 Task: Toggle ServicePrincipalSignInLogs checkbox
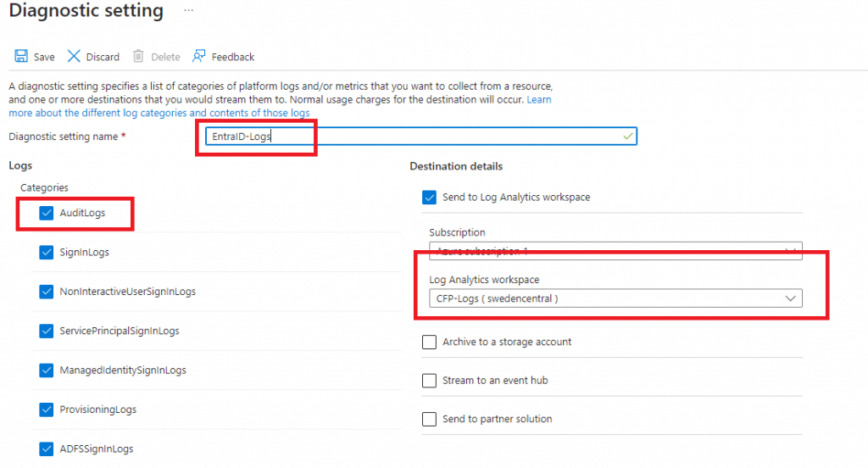47,331
